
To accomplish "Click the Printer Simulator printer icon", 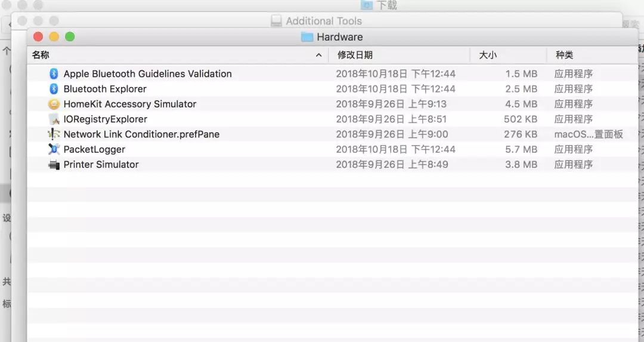I will click(x=54, y=164).
